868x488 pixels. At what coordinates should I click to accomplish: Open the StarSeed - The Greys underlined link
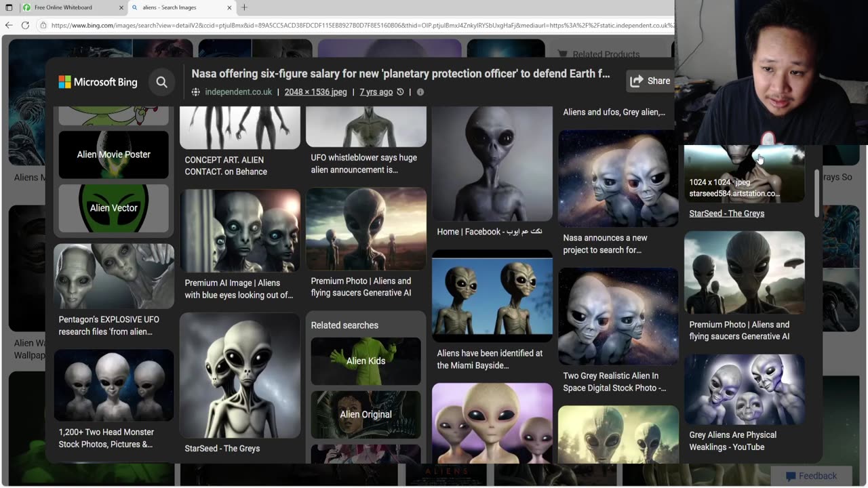[726, 213]
